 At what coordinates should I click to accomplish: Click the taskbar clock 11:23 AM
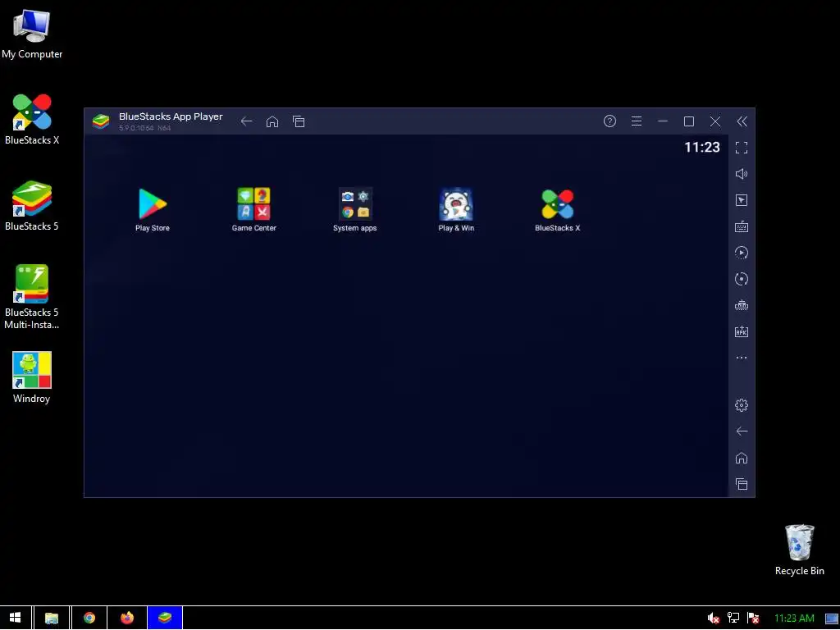coord(794,619)
